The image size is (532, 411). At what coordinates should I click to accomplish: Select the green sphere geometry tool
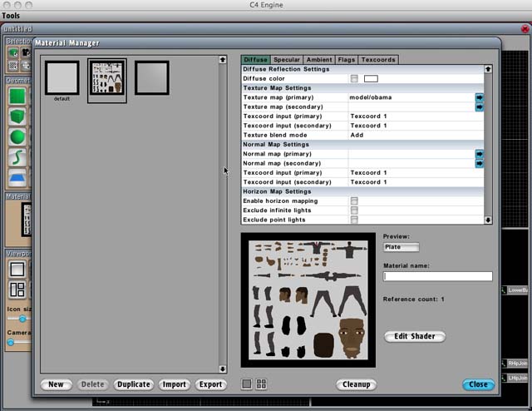click(x=17, y=136)
